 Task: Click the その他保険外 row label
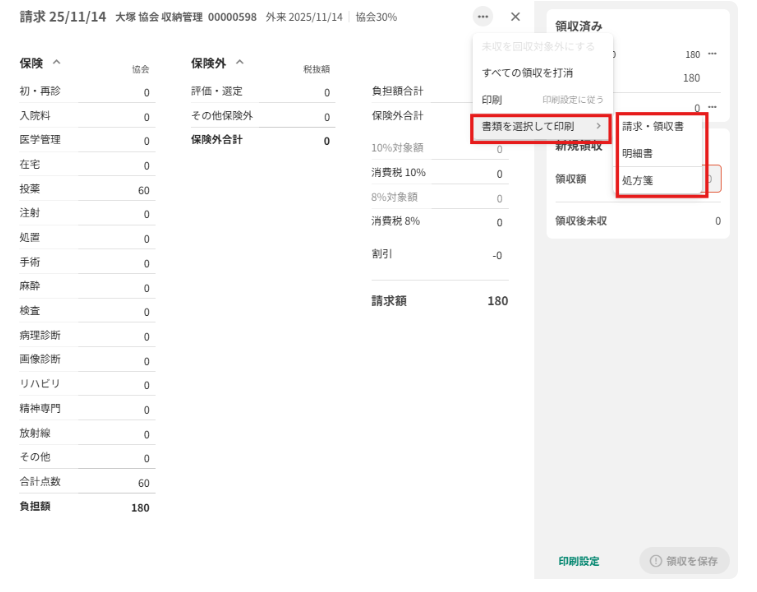pos(222,116)
